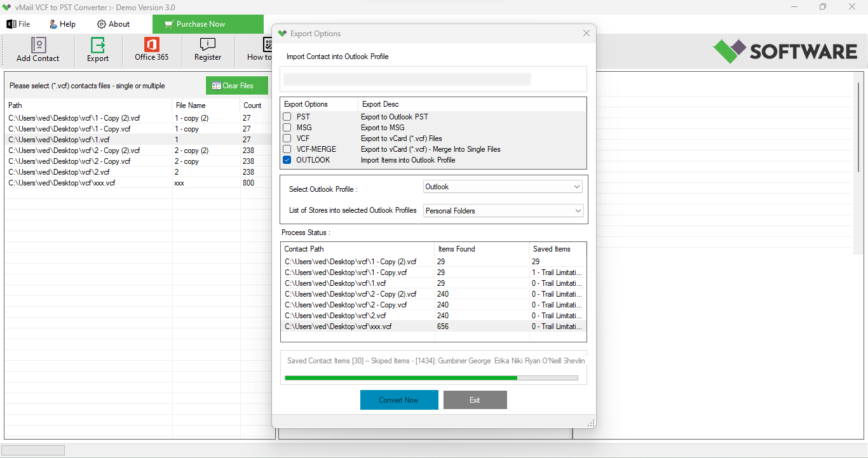The height and width of the screenshot is (458, 868).
Task: Select main list row with file name '1 - copy (2)'
Action: 139,118
